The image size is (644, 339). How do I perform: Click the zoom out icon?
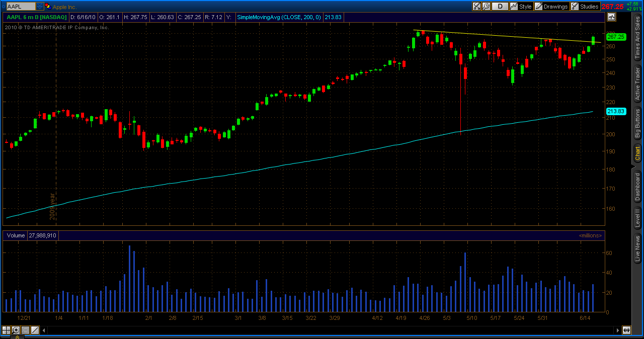tap(26, 330)
